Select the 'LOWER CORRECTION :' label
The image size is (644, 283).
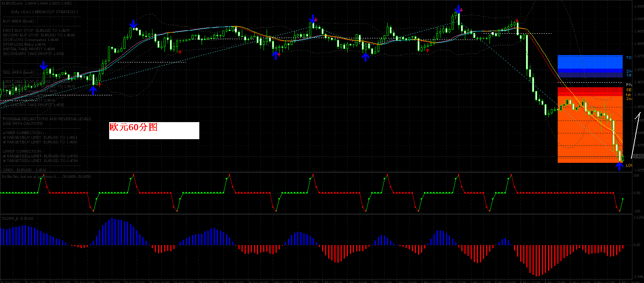click(x=23, y=133)
